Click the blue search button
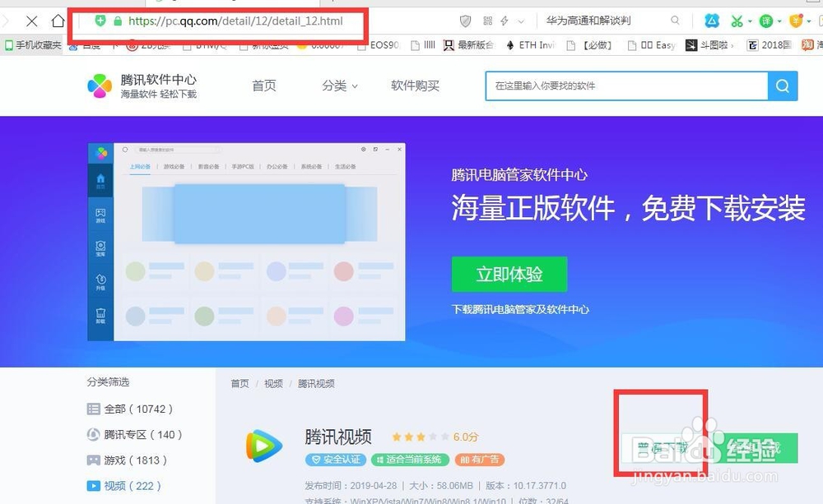Screen dimensions: 823x504 tap(783, 86)
